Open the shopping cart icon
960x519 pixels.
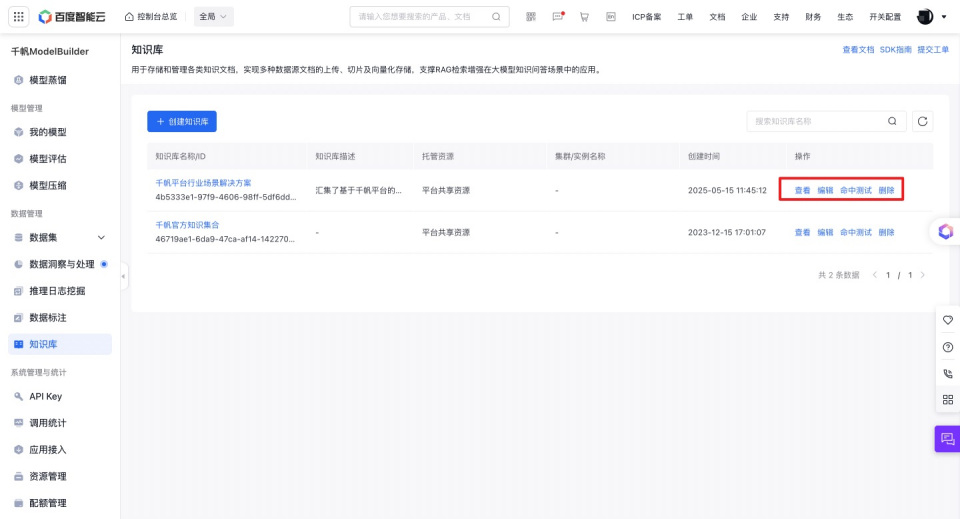point(584,17)
